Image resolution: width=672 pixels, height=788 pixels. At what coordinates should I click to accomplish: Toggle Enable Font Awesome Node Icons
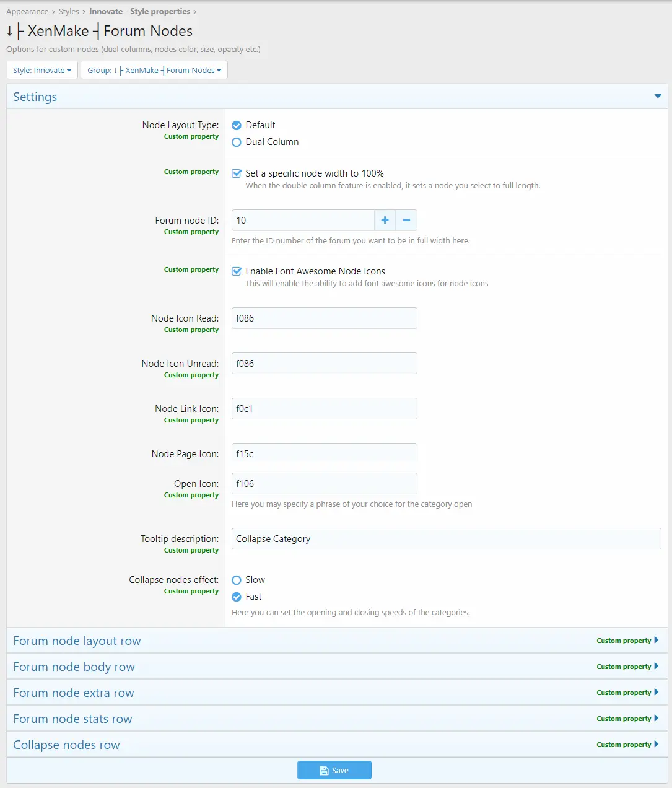[x=237, y=271]
